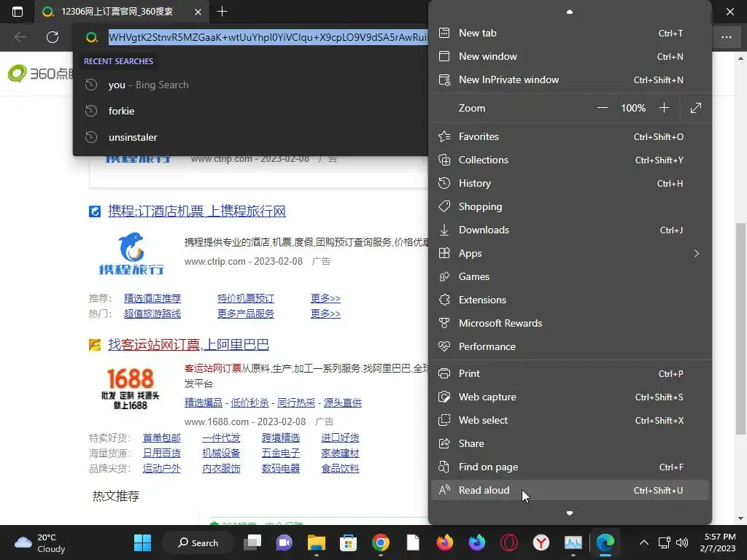Open the Windows Start menu

[142, 542]
